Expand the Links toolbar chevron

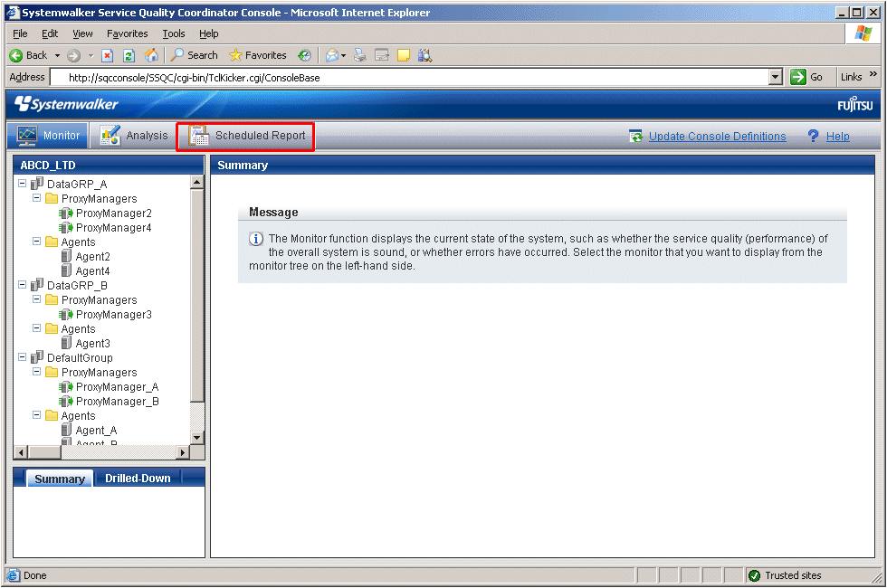[x=873, y=74]
